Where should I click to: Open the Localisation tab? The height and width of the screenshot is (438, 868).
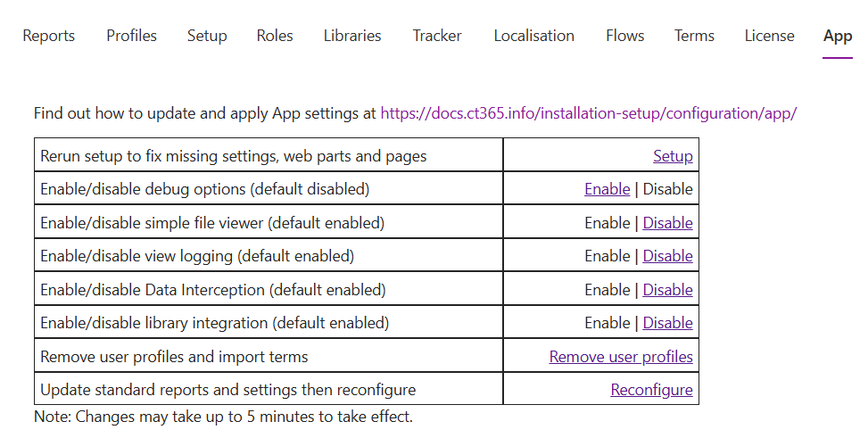533,36
